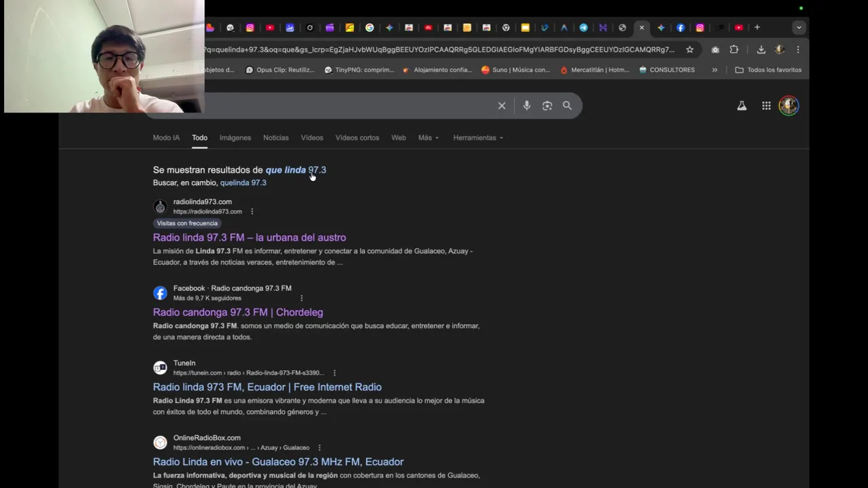Open Suno | Música bookmark

[x=516, y=70]
